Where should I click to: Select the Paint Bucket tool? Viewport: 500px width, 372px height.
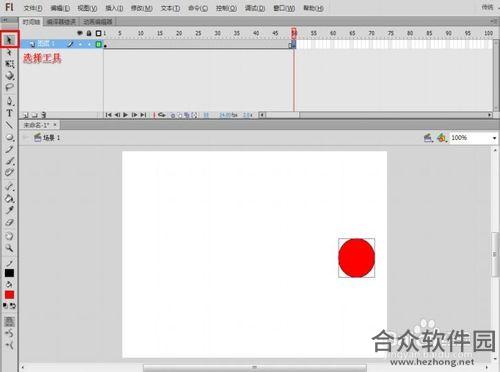[x=10, y=199]
